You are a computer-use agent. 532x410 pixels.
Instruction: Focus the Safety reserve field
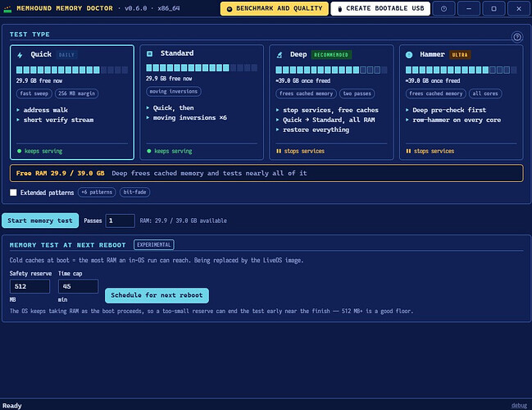30,286
